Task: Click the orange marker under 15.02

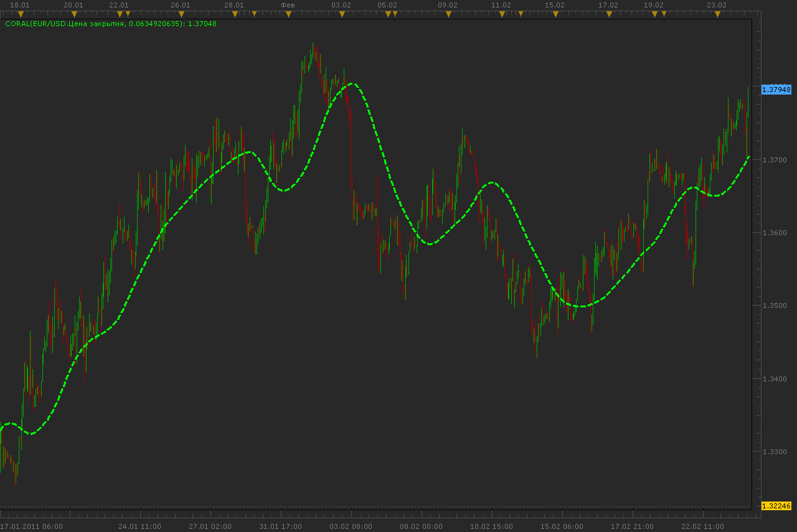Action: pos(555,13)
